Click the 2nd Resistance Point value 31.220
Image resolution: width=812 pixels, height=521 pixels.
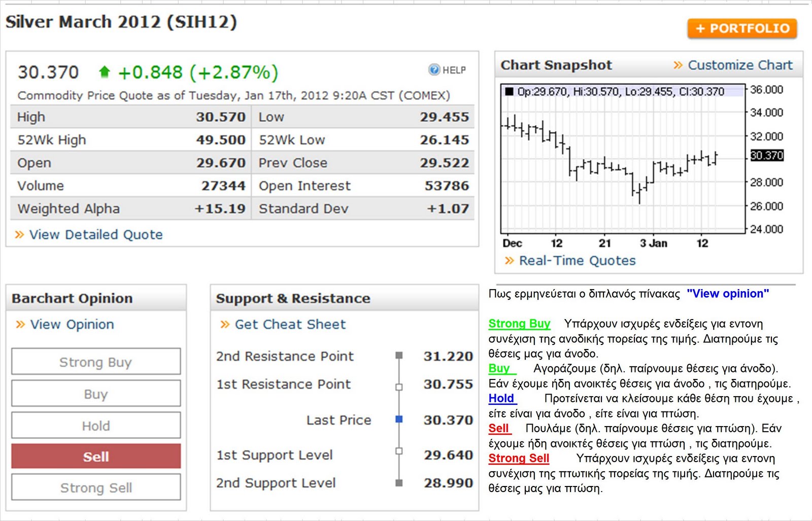pyautogui.click(x=448, y=356)
